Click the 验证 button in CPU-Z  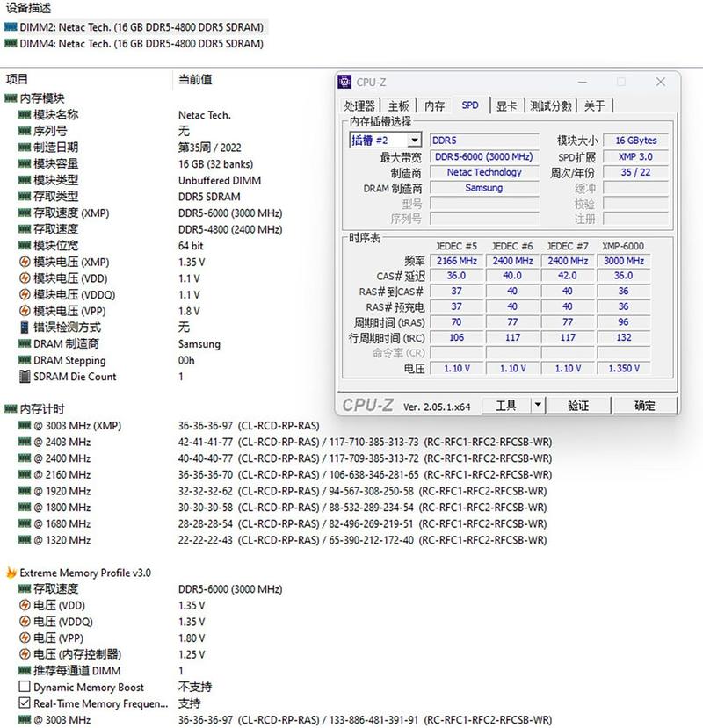point(578,406)
